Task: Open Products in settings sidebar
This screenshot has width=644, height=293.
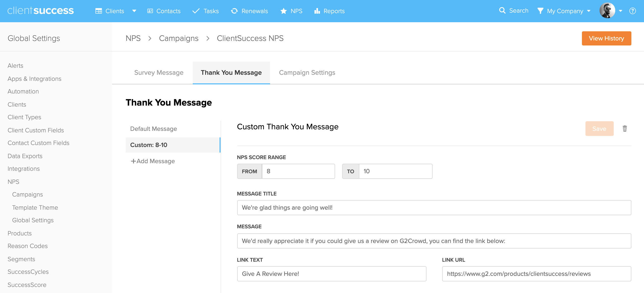Action: [x=19, y=233]
